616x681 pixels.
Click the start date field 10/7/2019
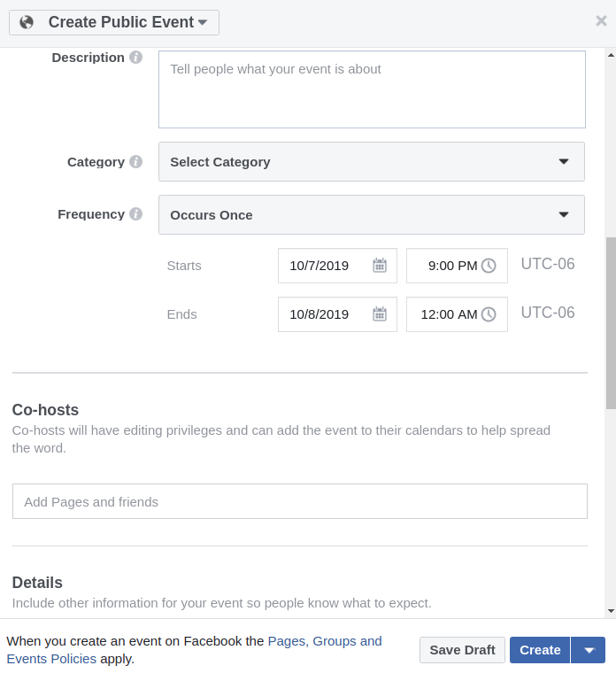pyautogui.click(x=320, y=266)
